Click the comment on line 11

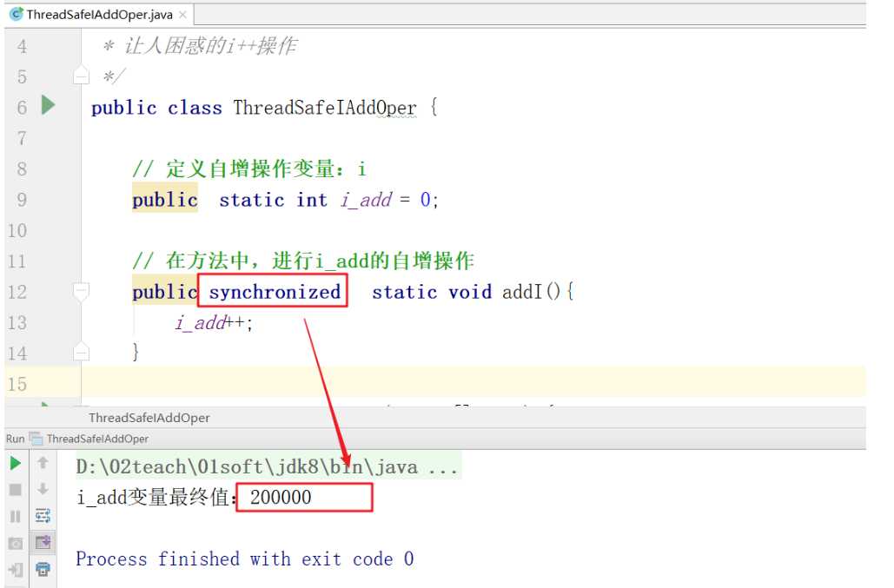click(302, 261)
